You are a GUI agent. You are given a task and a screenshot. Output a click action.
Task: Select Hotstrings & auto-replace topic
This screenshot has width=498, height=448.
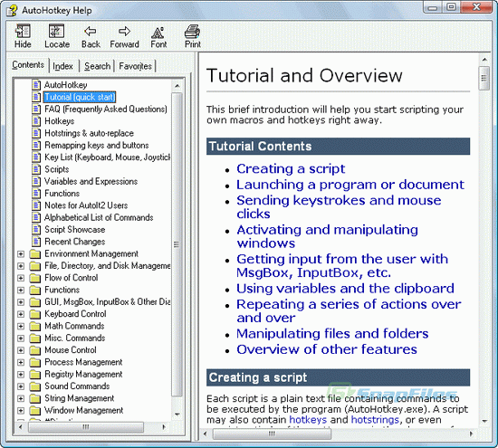(89, 133)
